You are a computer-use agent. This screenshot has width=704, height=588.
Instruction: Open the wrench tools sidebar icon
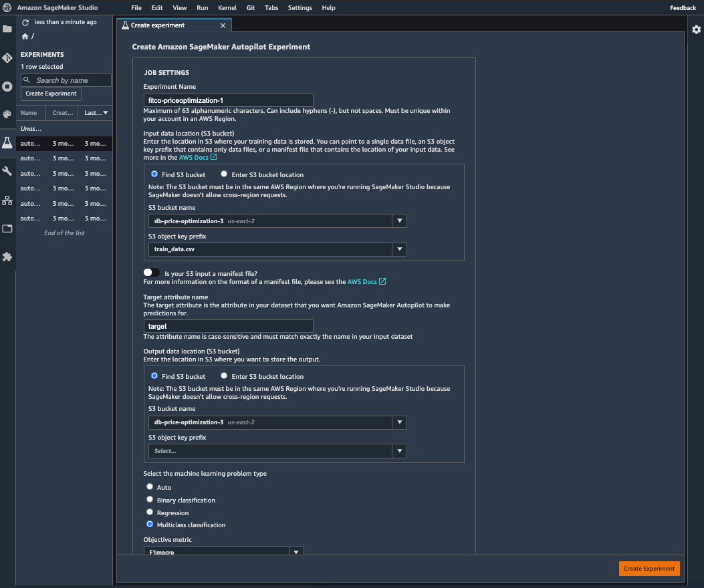click(x=7, y=171)
